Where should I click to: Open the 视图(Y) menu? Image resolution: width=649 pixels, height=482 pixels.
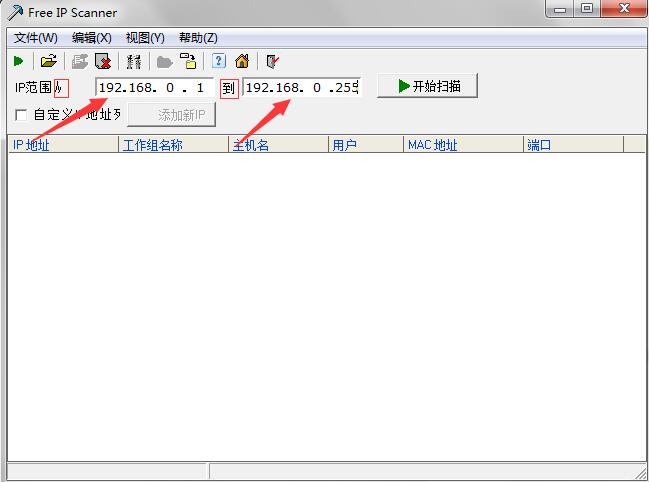click(x=145, y=37)
